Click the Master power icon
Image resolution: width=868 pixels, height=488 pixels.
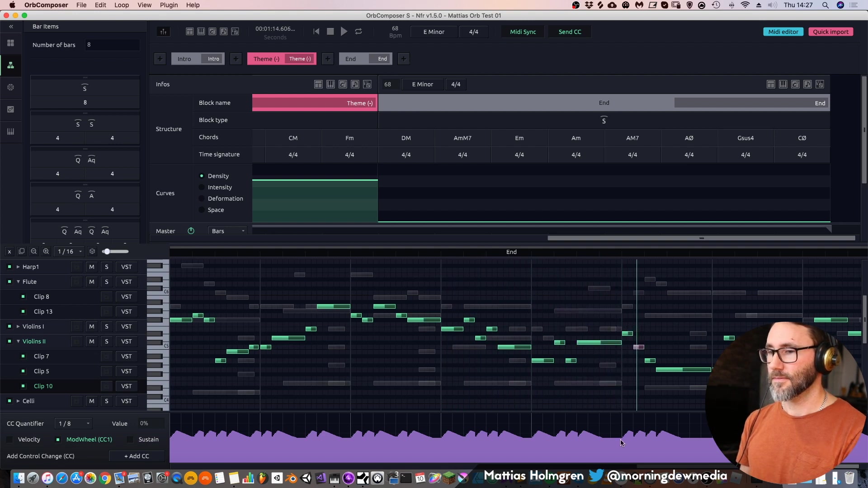[191, 231]
